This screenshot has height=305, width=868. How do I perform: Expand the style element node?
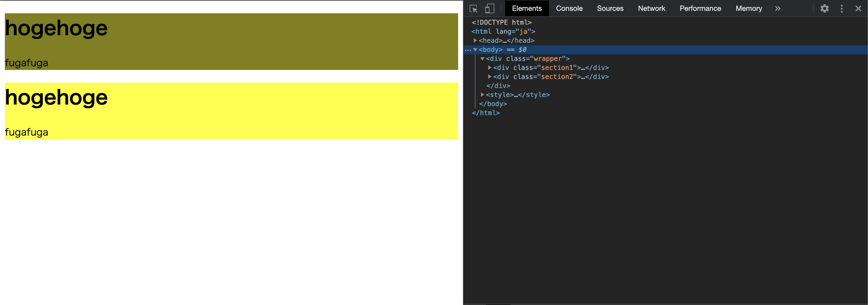483,95
